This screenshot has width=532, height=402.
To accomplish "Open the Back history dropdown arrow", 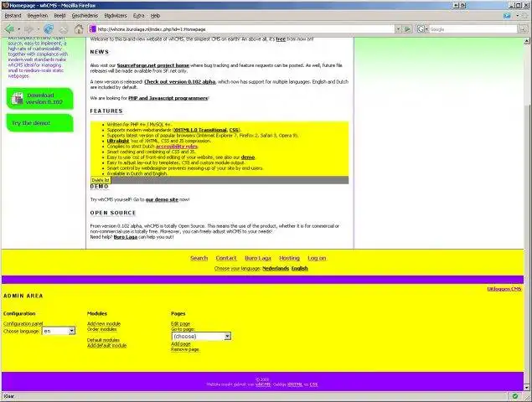I will [x=18, y=29].
